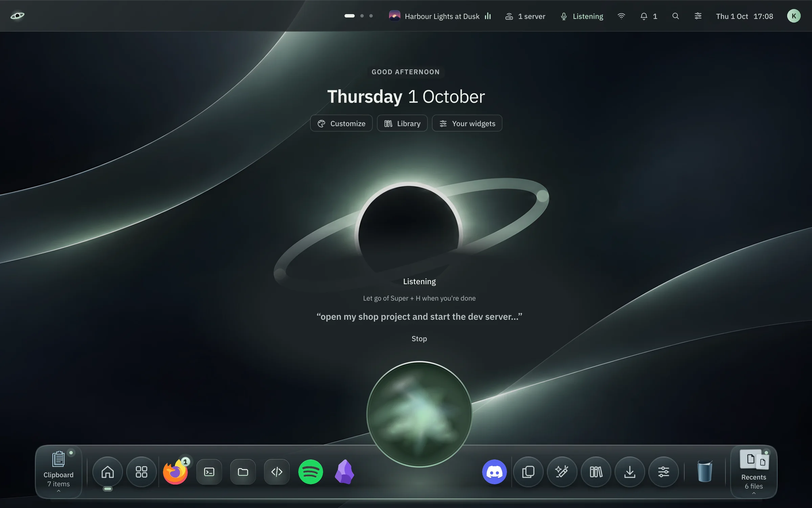Open the 1 server status menu
The height and width of the screenshot is (508, 812).
pos(525,16)
